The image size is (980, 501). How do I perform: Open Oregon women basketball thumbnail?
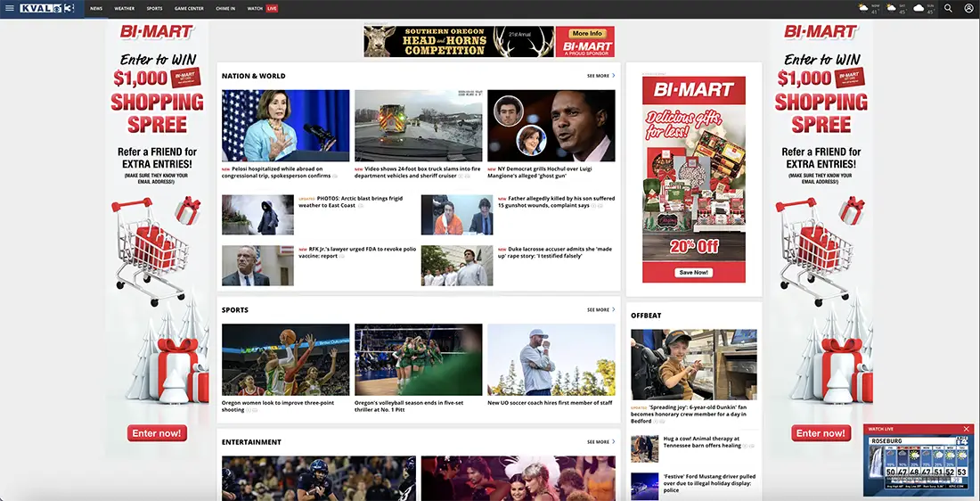(x=286, y=359)
